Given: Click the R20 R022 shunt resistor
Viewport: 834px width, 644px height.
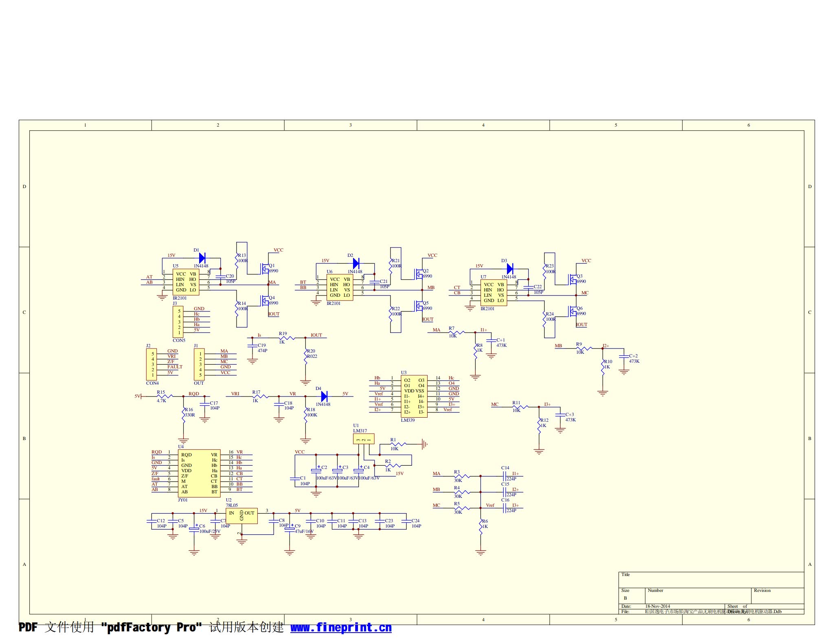Looking at the screenshot, I should 305,356.
